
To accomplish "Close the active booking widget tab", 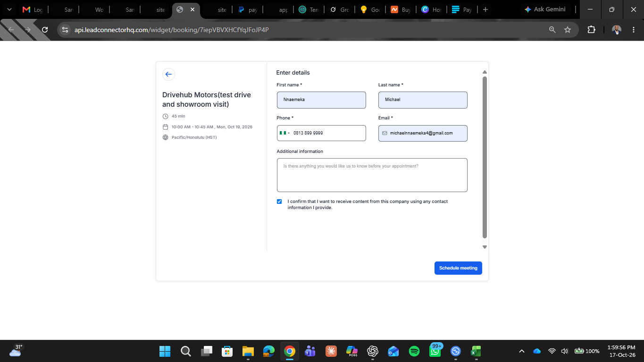I will tap(192, 9).
